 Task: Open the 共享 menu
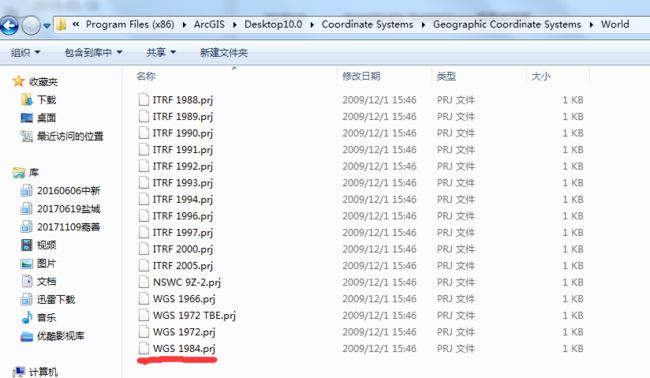tap(161, 53)
